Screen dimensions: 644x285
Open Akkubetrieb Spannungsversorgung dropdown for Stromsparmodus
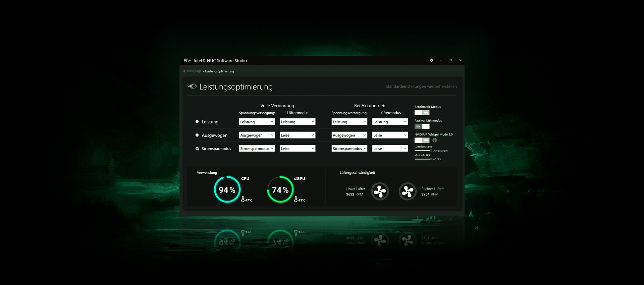(x=350, y=149)
